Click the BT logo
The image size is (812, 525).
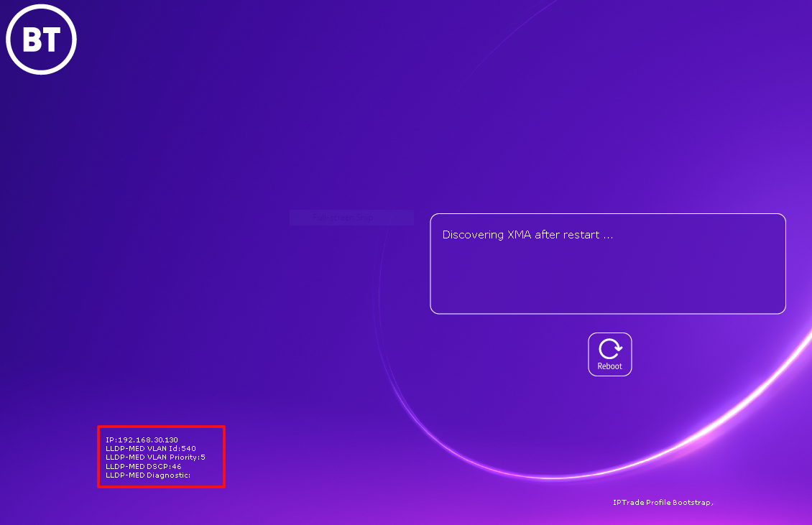tap(42, 40)
